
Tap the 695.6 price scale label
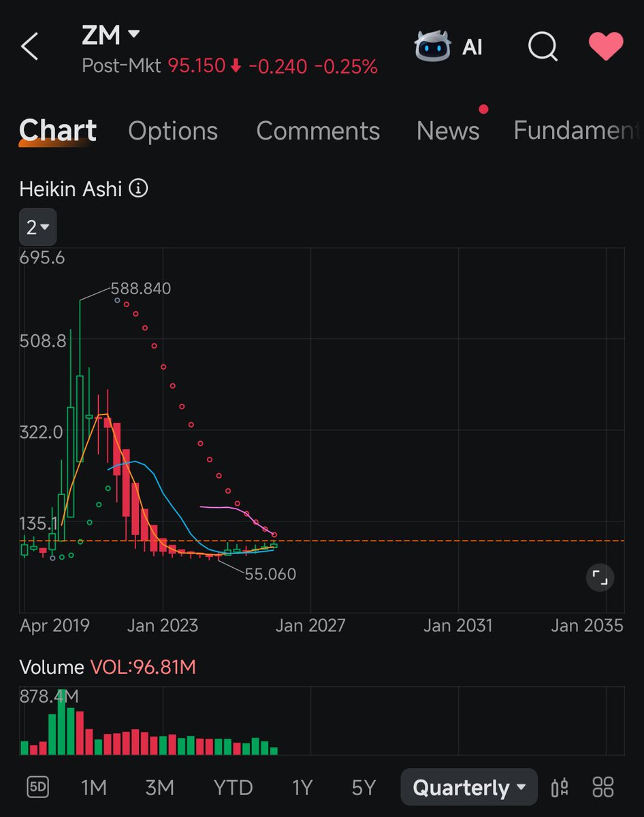[42, 257]
